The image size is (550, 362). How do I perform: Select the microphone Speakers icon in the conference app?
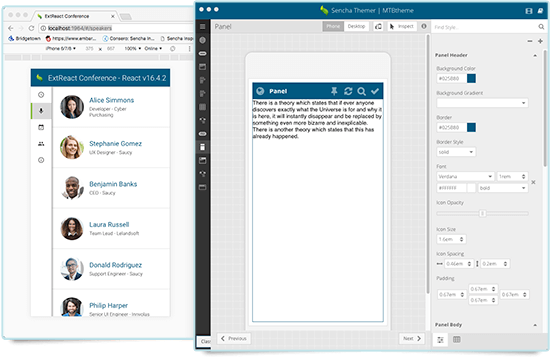point(41,111)
